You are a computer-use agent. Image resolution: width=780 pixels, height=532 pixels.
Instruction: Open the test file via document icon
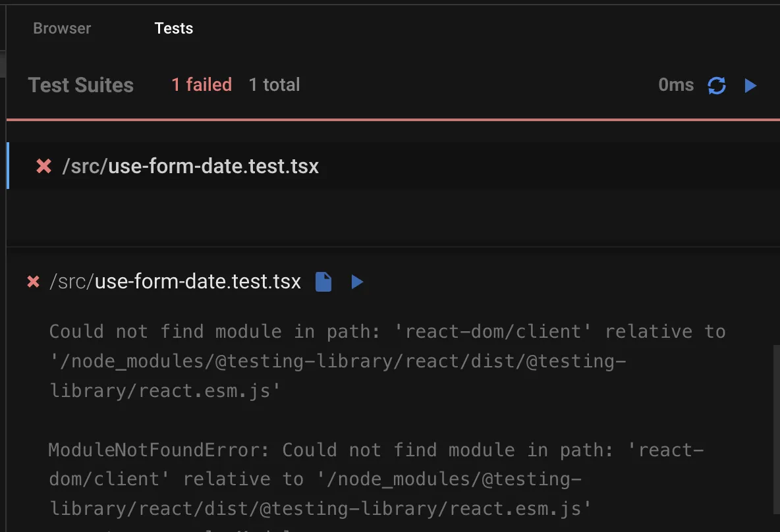[x=323, y=282]
